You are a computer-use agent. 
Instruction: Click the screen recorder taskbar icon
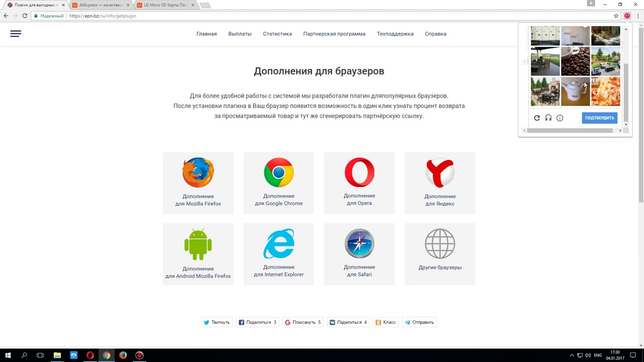tap(139, 355)
